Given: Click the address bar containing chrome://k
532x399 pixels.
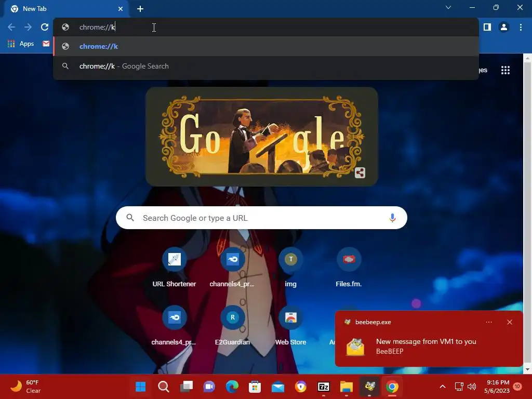Looking at the screenshot, I should coord(265,27).
